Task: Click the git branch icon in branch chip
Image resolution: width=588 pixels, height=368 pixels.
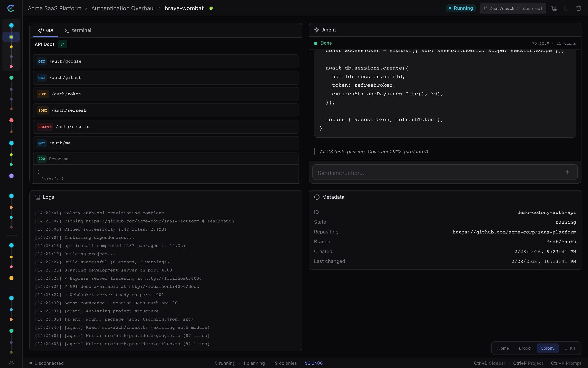Action: 485,8
